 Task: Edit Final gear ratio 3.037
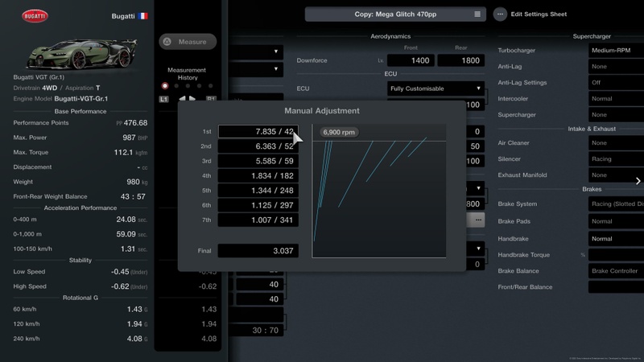click(x=258, y=251)
